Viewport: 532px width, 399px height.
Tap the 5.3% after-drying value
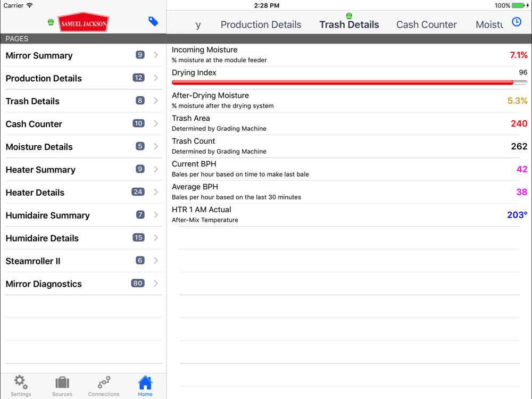(x=518, y=101)
